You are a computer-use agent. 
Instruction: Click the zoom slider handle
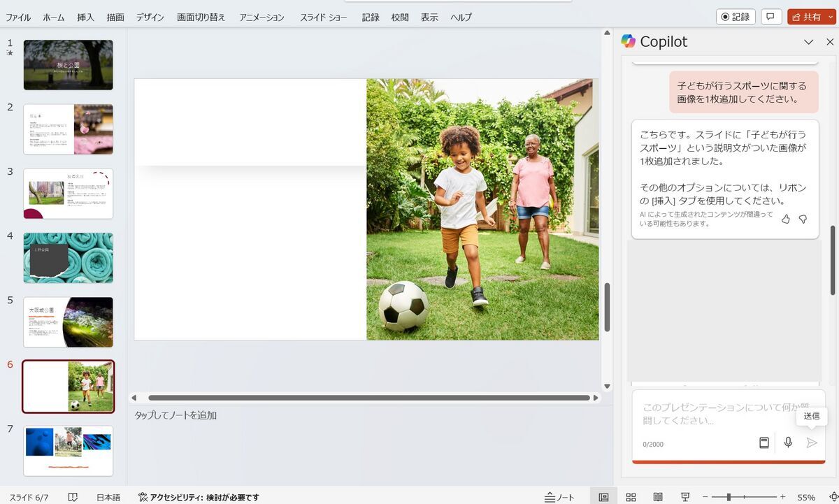click(729, 497)
